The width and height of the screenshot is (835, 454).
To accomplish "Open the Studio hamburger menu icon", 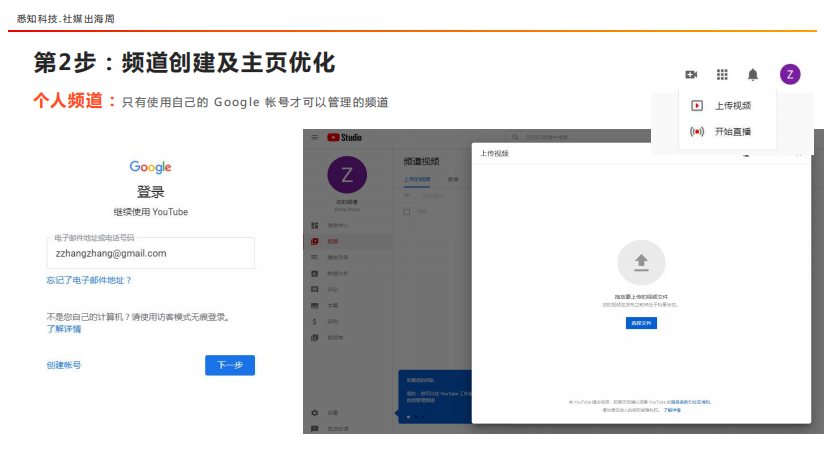I will [x=315, y=137].
